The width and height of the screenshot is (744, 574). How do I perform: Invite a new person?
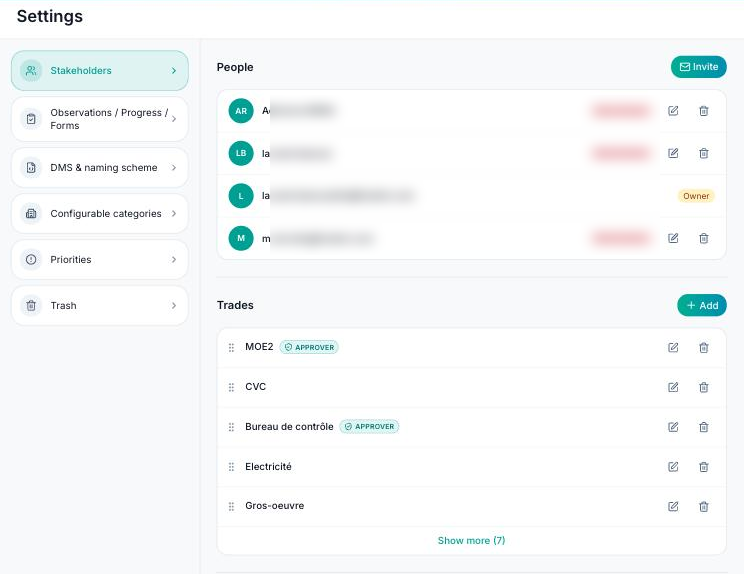[x=698, y=67]
